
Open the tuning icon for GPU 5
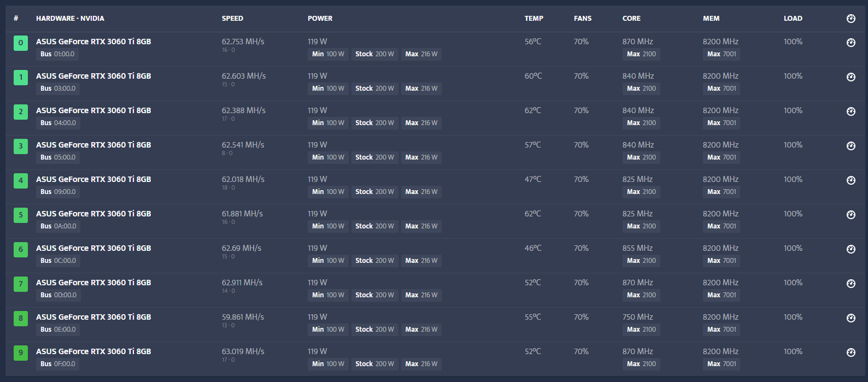tap(851, 215)
